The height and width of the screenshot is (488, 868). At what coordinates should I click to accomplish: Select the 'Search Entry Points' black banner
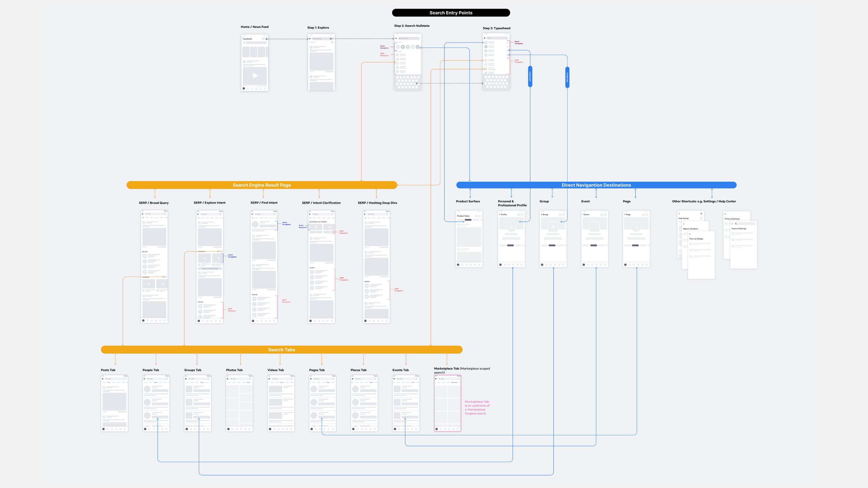point(451,13)
